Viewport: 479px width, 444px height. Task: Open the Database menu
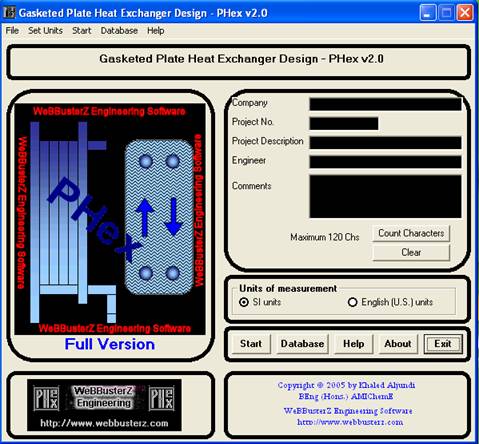[x=119, y=31]
